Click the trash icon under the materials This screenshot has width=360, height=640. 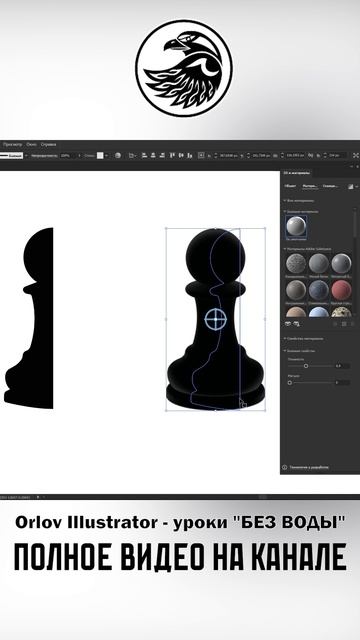coord(353,324)
